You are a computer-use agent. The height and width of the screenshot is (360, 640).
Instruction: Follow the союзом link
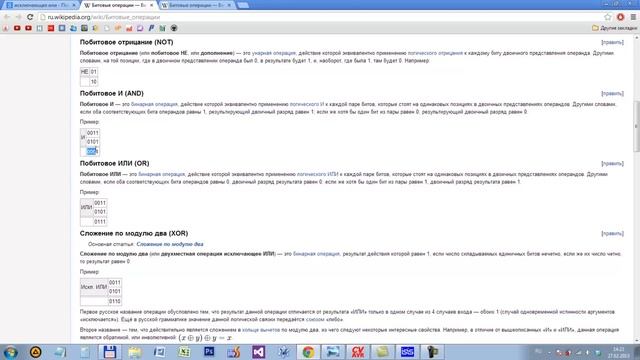coord(315,320)
